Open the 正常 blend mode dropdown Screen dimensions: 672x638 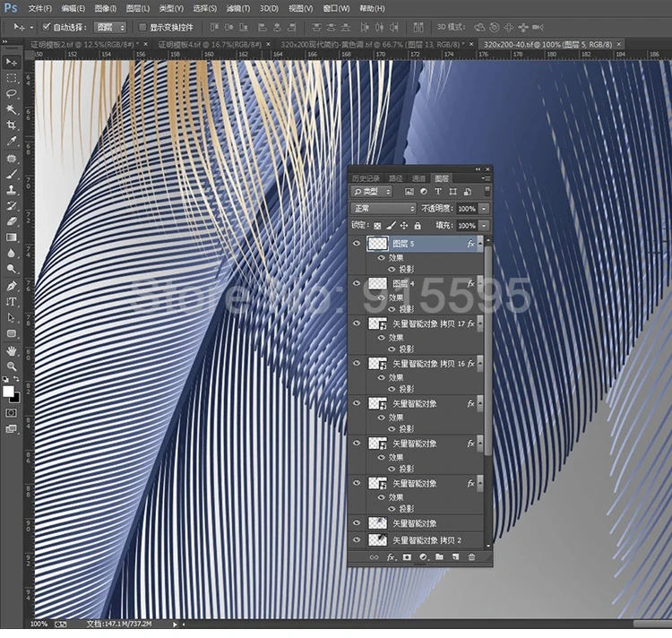(x=384, y=208)
